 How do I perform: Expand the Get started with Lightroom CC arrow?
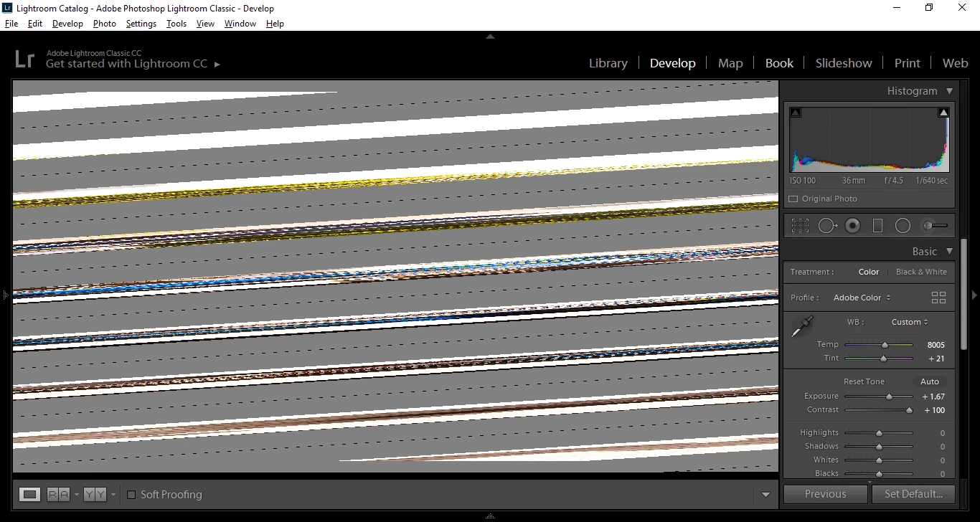coord(217,64)
